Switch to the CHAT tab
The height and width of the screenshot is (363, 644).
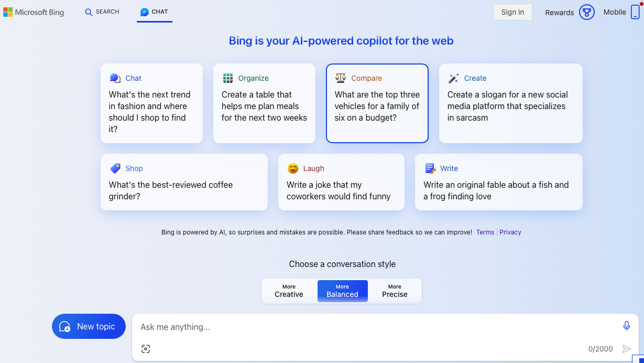(x=155, y=12)
